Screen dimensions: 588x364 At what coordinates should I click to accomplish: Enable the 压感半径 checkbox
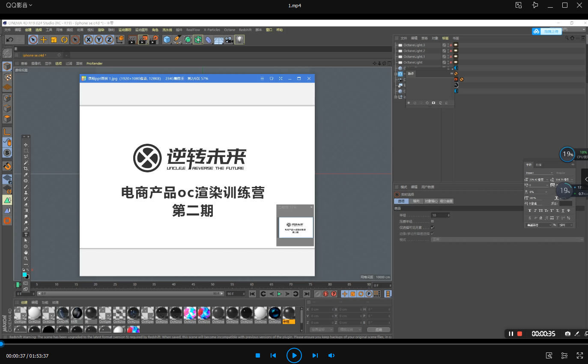click(433, 221)
